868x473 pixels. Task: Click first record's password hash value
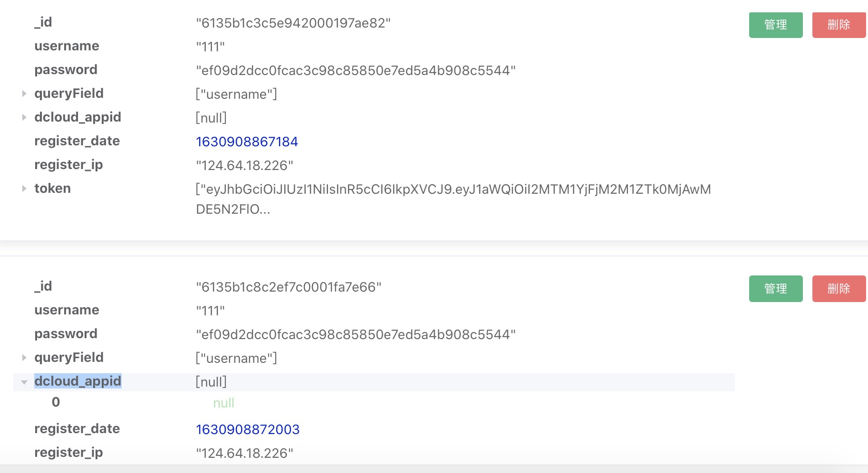[356, 70]
